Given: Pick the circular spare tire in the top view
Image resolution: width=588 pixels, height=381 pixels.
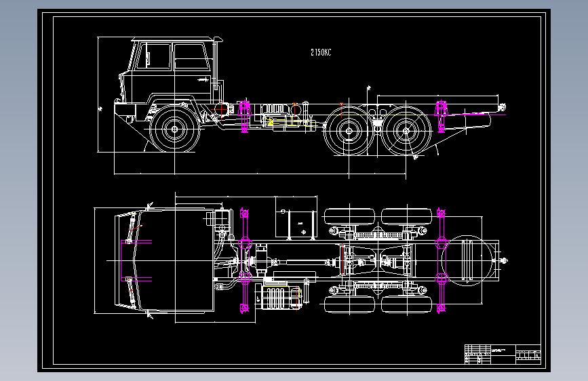Looking at the screenshot, I should 467,260.
